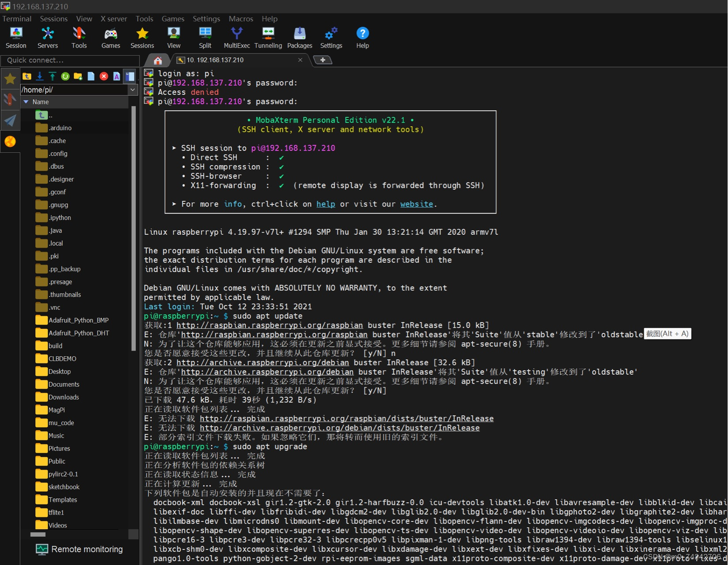Click the website link in banner
This screenshot has width=728, height=565.
click(417, 204)
